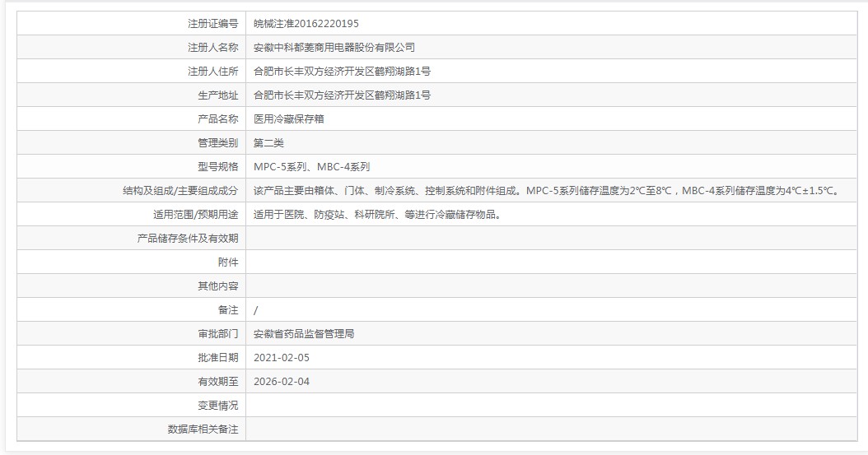Click the 生产地址 row label
This screenshot has height=455, width=868.
pos(217,95)
